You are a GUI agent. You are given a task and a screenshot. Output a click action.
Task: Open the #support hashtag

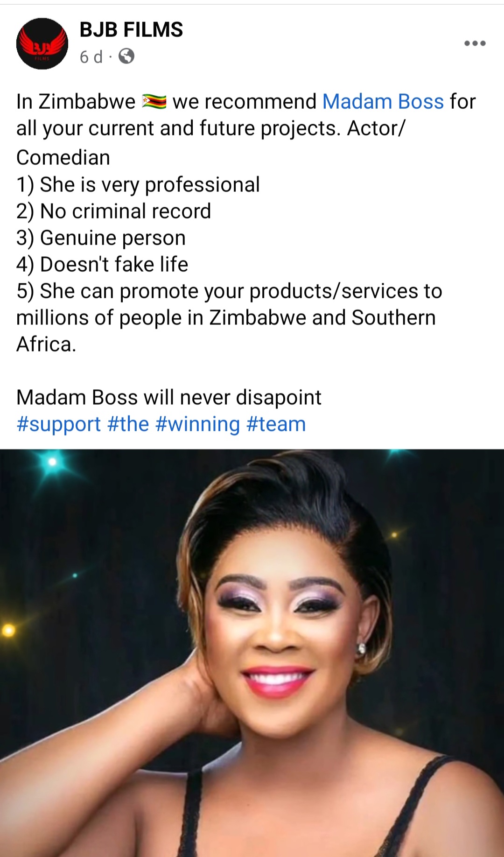(x=59, y=424)
